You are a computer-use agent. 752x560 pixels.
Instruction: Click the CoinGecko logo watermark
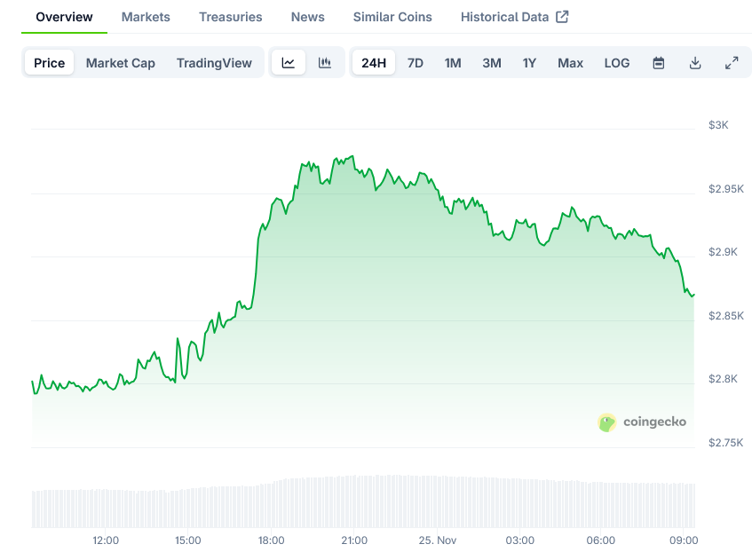coord(642,422)
